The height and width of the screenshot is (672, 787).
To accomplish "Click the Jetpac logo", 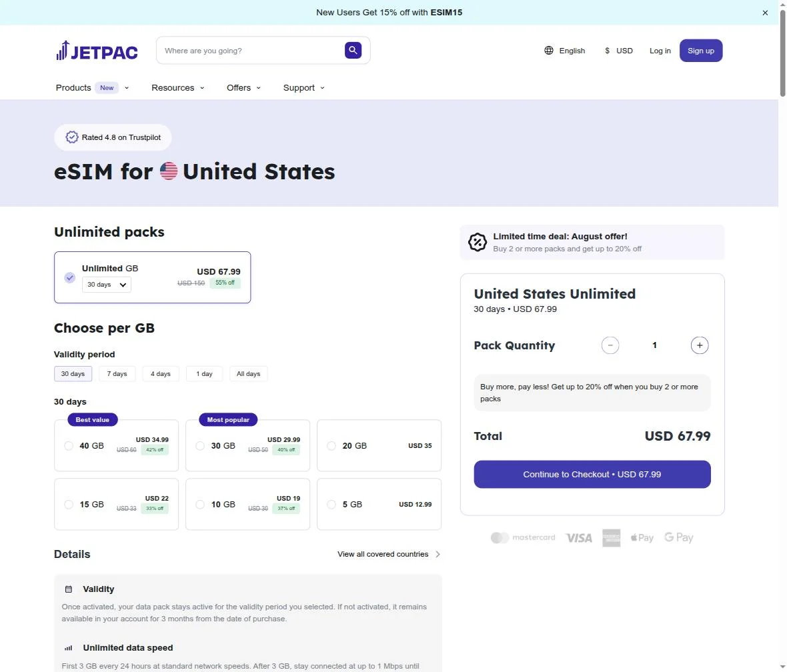I will point(97,51).
